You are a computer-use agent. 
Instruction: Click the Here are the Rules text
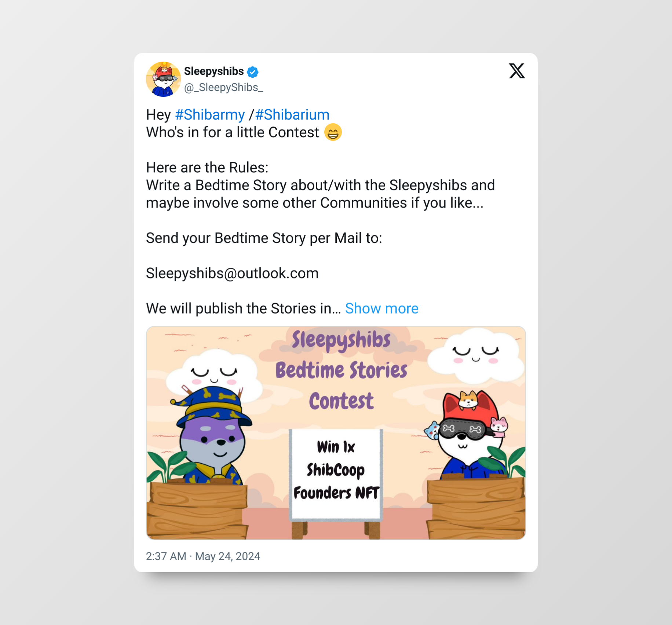tap(207, 168)
